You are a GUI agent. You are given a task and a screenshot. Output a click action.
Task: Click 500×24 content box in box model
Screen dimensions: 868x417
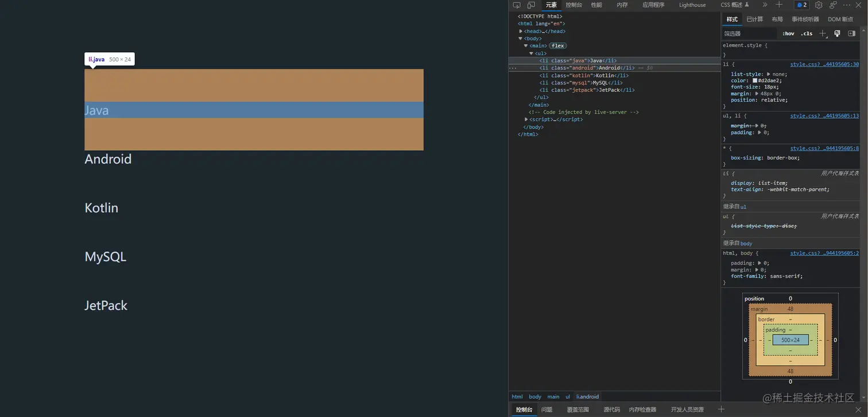point(790,340)
